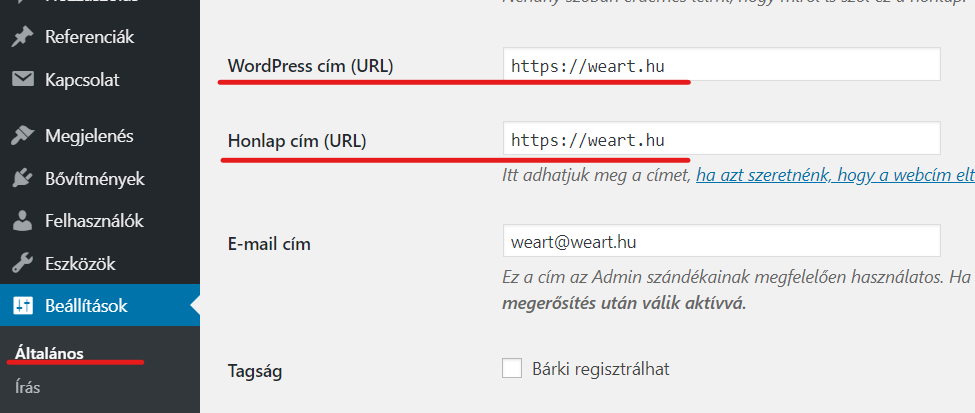Click the Bővítmények plugin icon
Viewport: 975px width, 413px height.
coord(22,179)
